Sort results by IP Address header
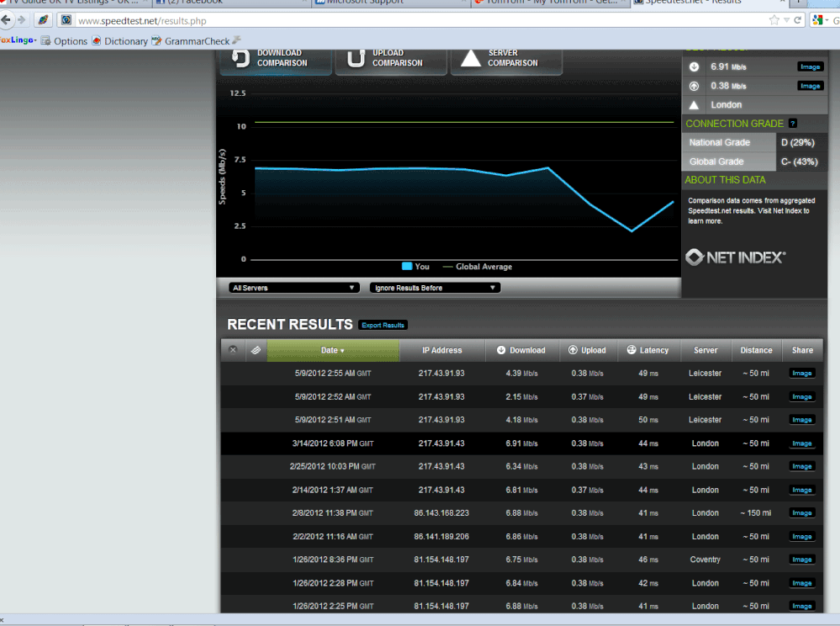The image size is (840, 626). coord(442,350)
